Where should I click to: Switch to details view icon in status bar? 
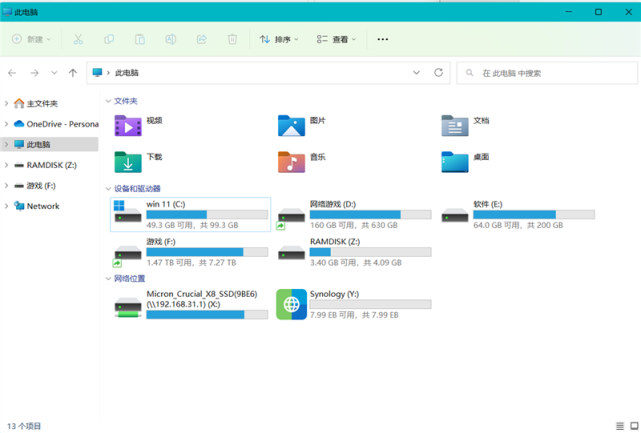[620, 426]
